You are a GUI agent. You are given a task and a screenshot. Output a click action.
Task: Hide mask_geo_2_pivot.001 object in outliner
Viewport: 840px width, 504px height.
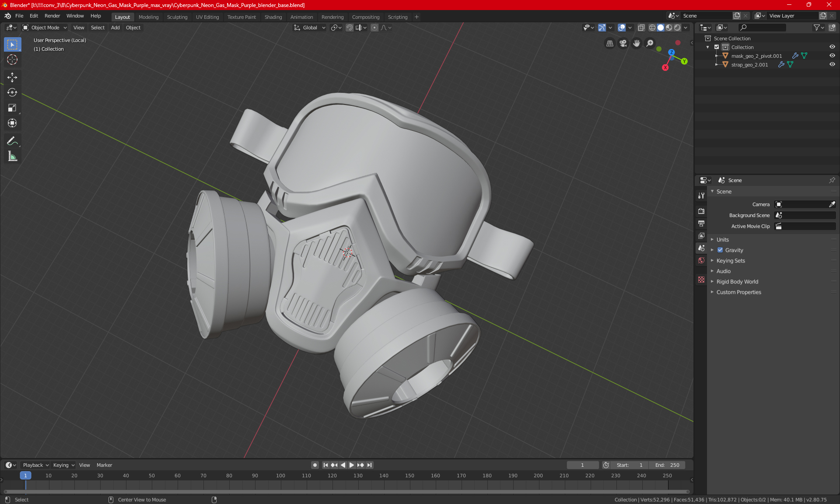(x=832, y=56)
